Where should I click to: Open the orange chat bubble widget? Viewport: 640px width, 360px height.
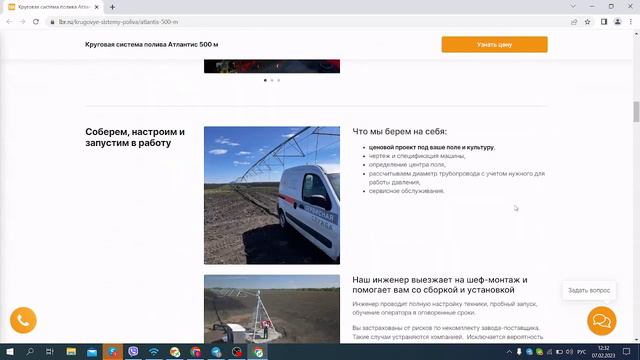(x=602, y=321)
